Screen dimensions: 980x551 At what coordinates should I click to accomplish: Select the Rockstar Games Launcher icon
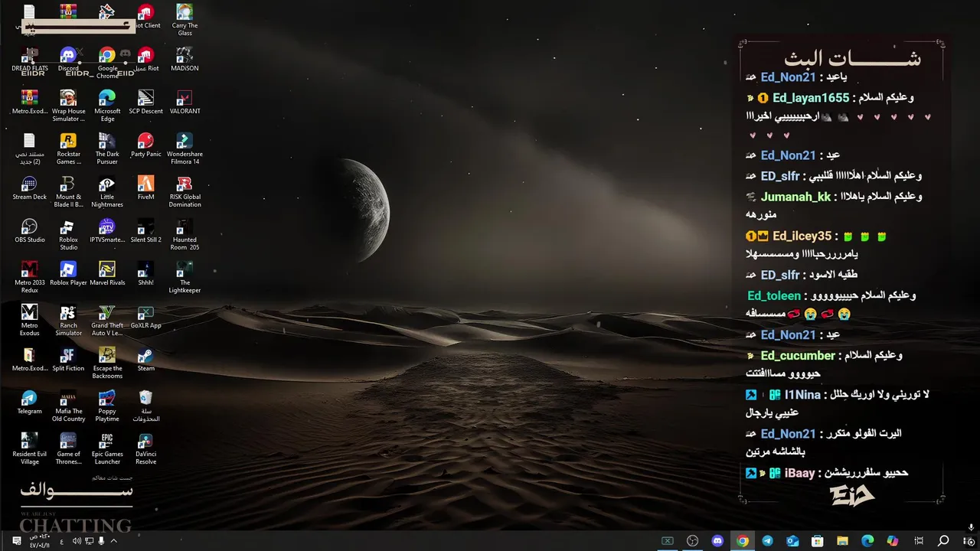pos(68,148)
